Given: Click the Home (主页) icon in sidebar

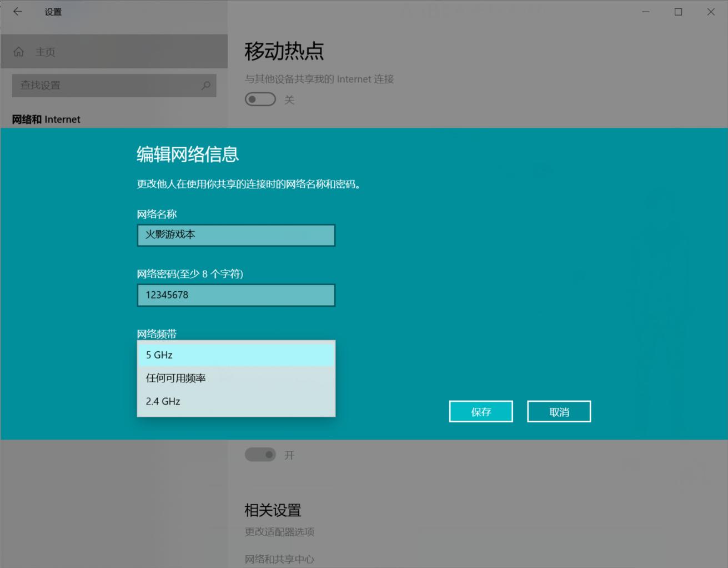Looking at the screenshot, I should (x=19, y=51).
